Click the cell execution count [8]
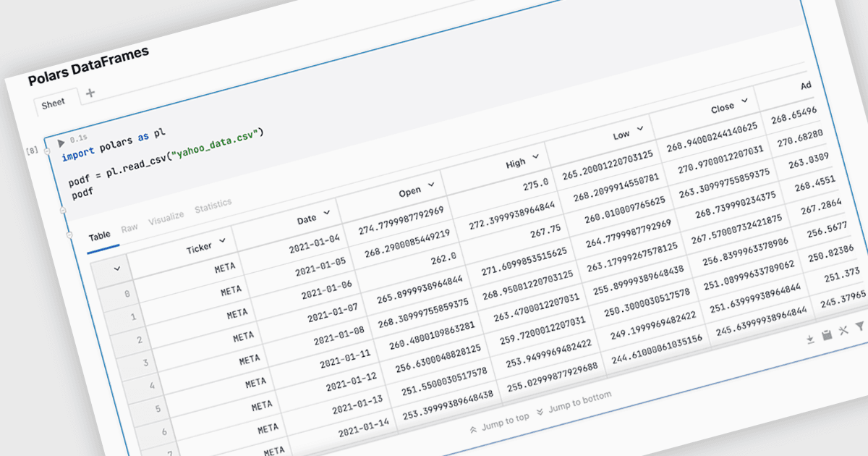This screenshot has width=868, height=456. pyautogui.click(x=32, y=151)
